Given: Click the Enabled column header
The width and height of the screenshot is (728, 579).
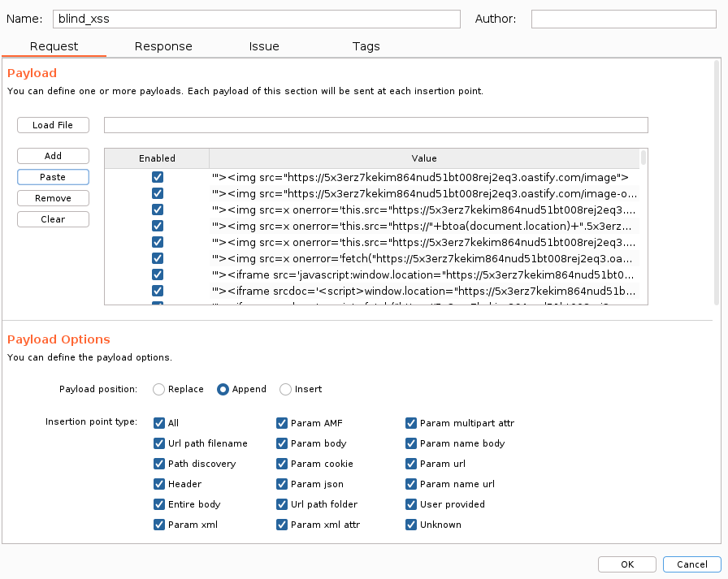Looking at the screenshot, I should 157,158.
